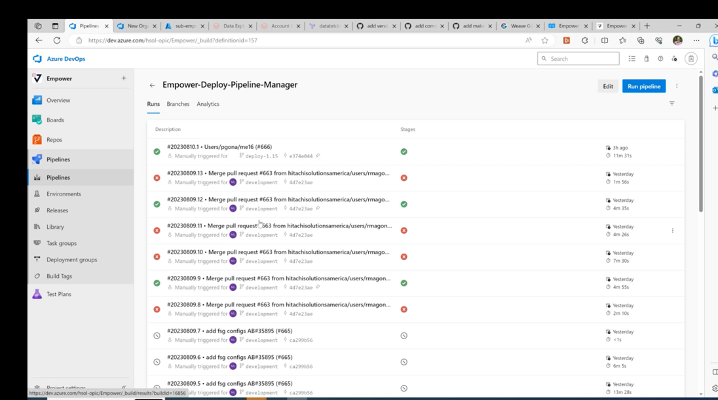Open the help icon in header

(x=660, y=59)
